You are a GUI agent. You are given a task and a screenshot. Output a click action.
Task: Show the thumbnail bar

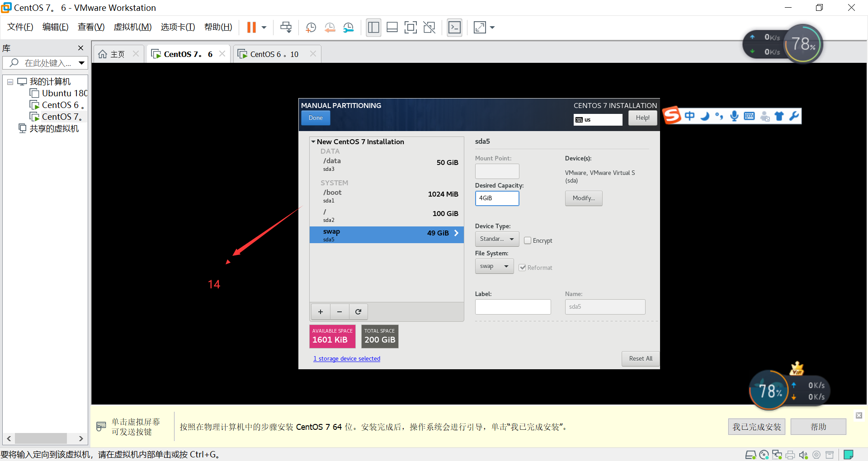pos(392,28)
